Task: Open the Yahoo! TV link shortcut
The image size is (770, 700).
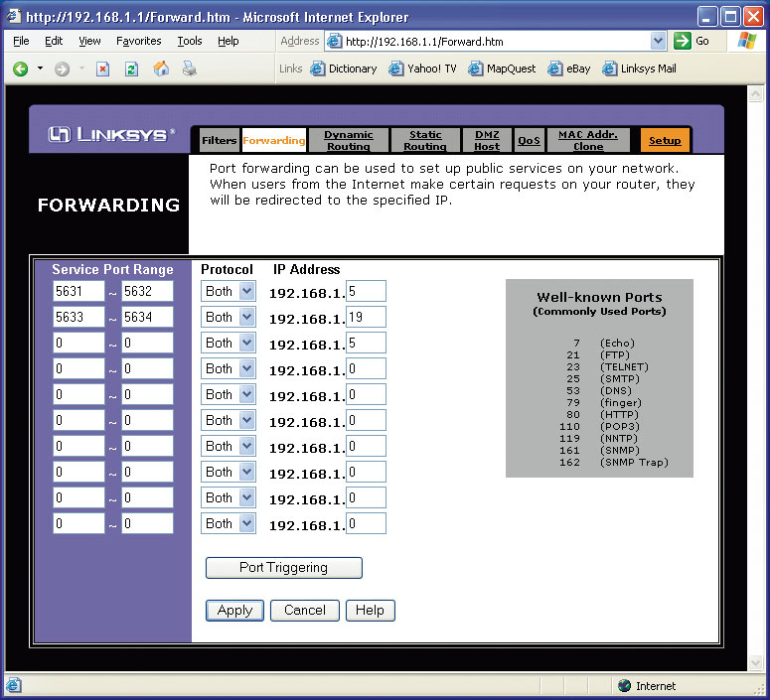Action: [x=422, y=69]
